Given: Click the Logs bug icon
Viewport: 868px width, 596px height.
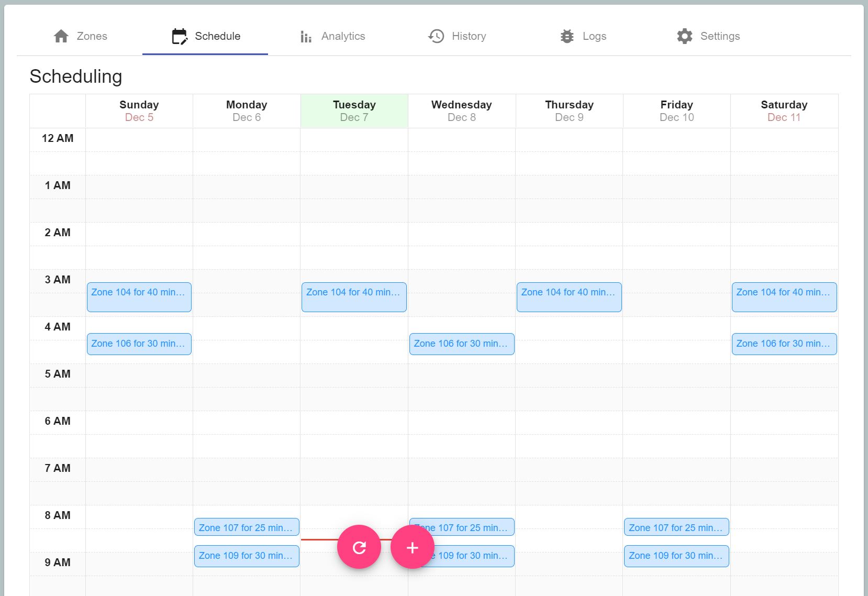Looking at the screenshot, I should [x=567, y=36].
